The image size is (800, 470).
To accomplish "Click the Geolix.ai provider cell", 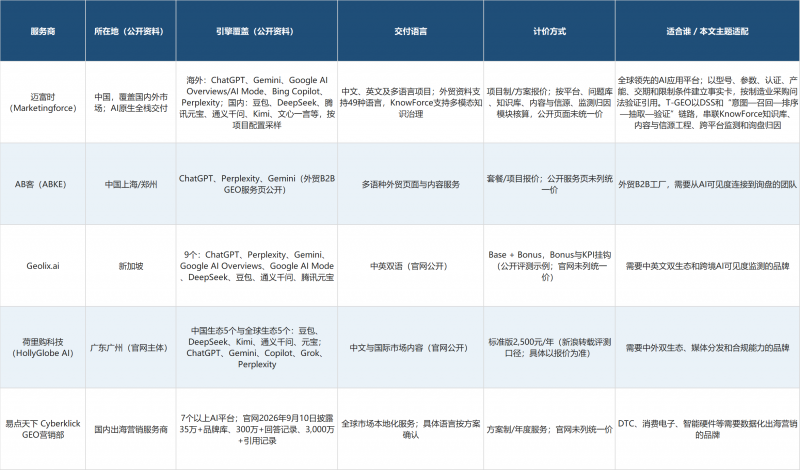I will click(x=43, y=266).
